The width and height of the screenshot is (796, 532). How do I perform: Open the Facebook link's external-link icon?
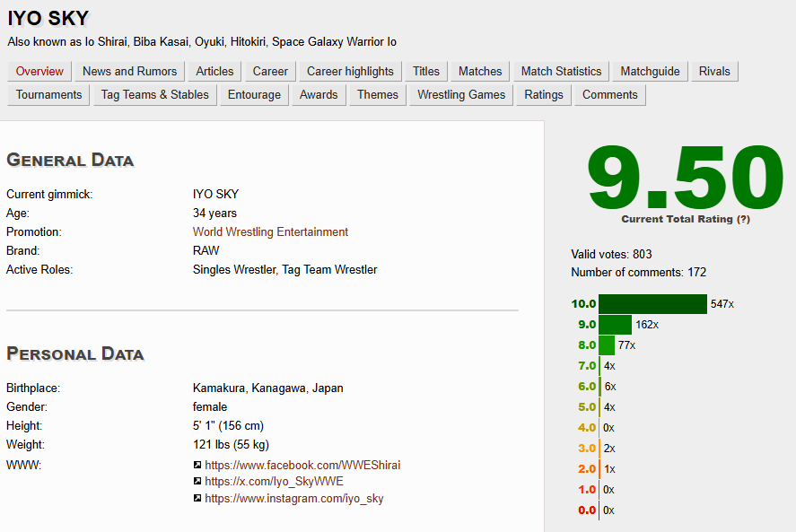coord(197,465)
